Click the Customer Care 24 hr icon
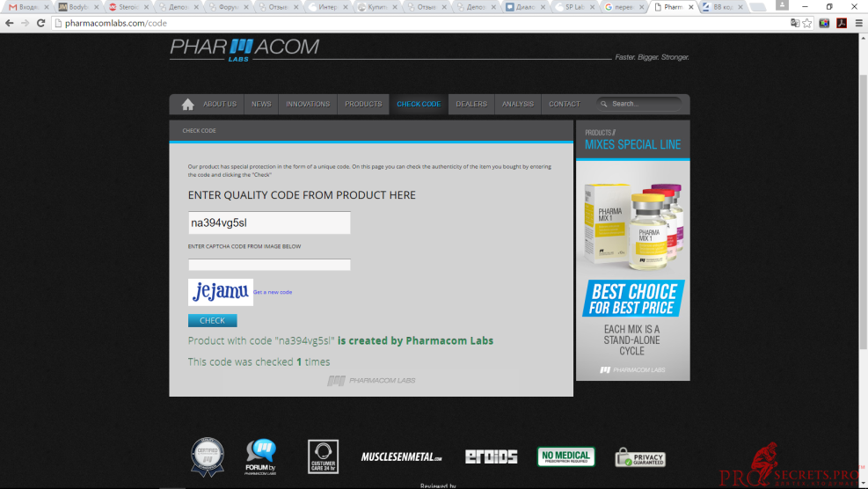868x489 pixels. [x=323, y=456]
